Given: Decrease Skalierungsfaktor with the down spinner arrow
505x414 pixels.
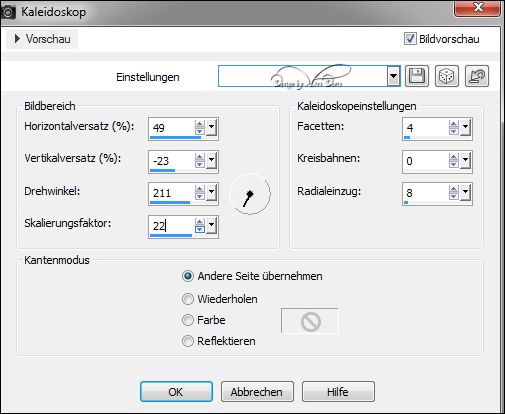Looking at the screenshot, I should pos(200,230).
